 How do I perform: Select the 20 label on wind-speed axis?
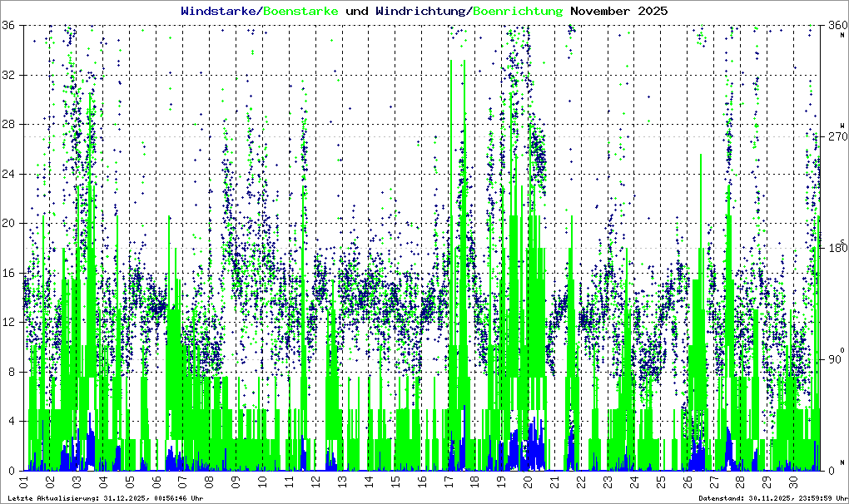tap(8, 224)
